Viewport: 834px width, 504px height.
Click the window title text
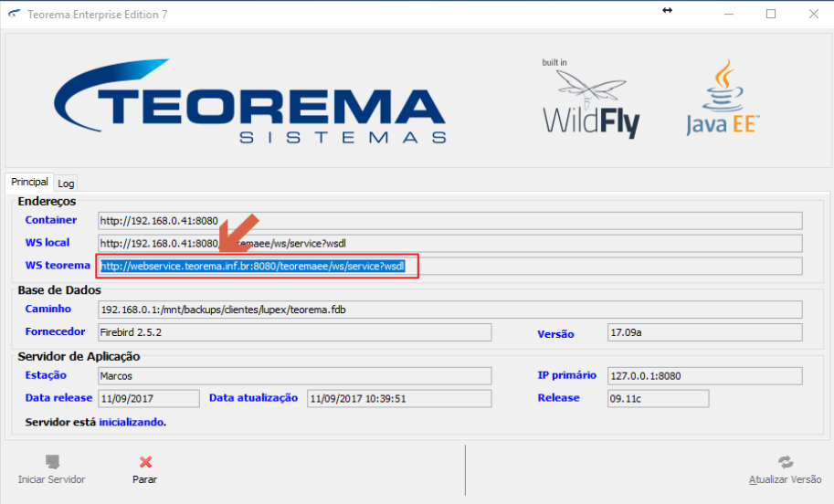98,15
